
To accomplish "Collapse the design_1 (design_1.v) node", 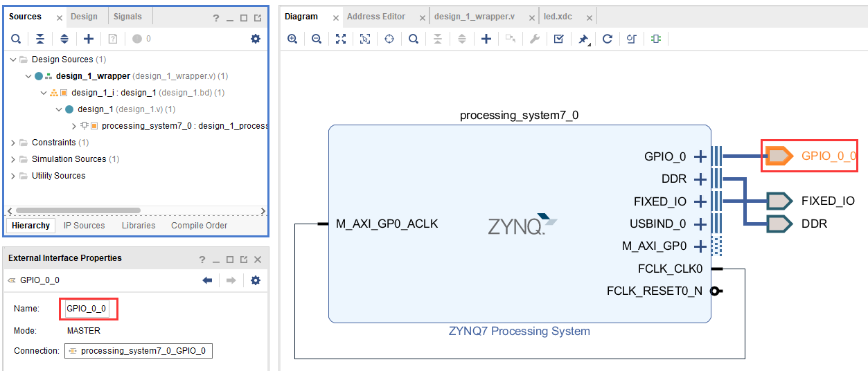I will (x=59, y=109).
